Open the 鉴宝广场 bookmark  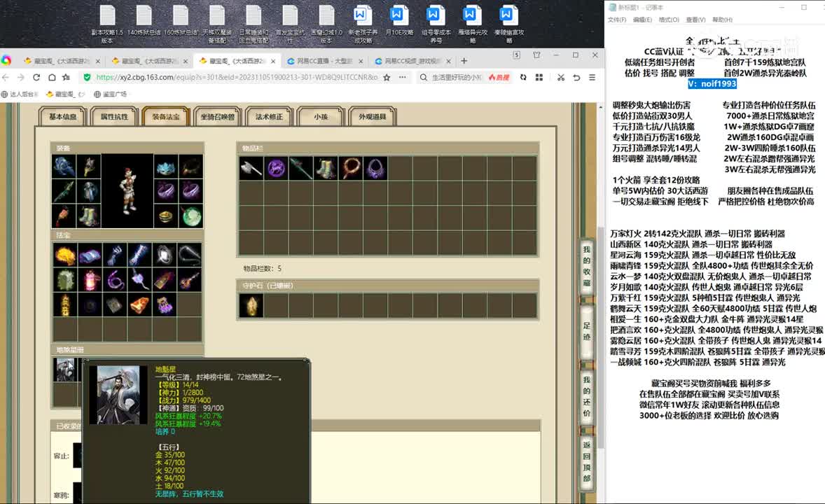[111, 94]
